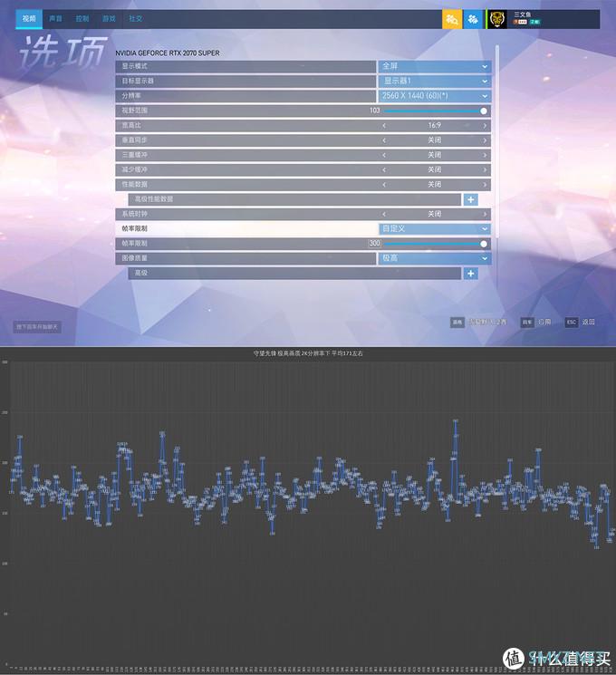This screenshot has height=675, width=616.
Task: Click the 300 frame rate value field
Action: pos(374,243)
